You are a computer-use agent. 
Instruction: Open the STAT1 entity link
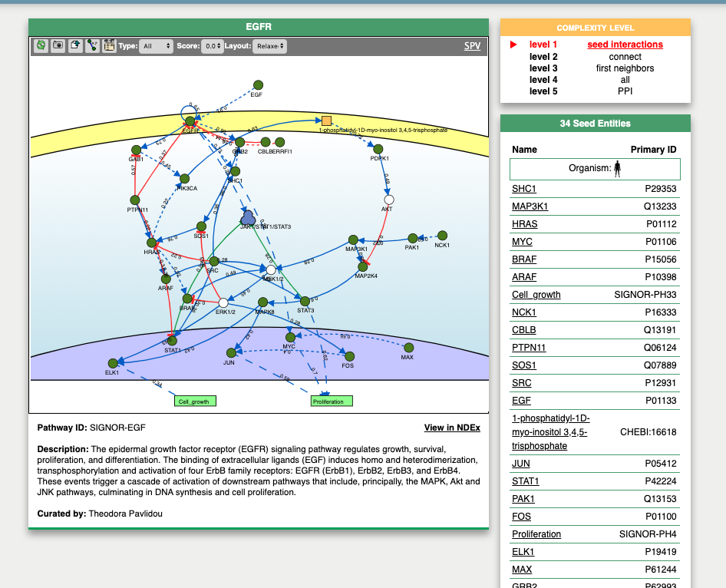[x=525, y=481]
